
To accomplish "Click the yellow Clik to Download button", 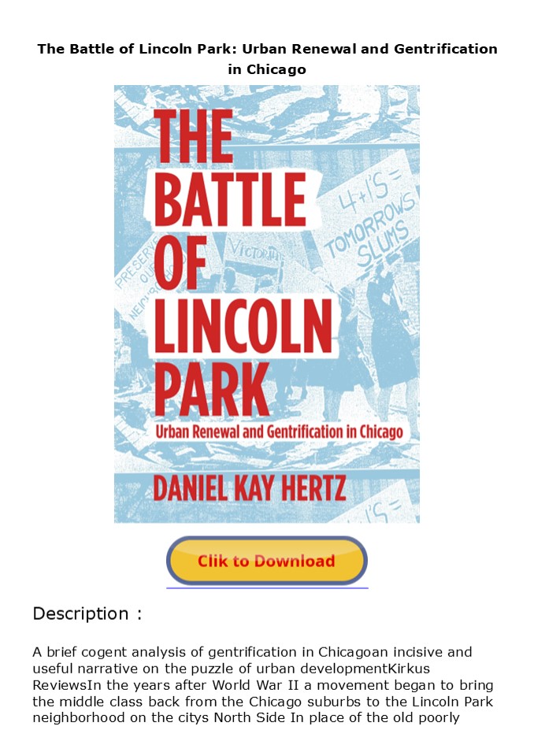I will 267,561.
